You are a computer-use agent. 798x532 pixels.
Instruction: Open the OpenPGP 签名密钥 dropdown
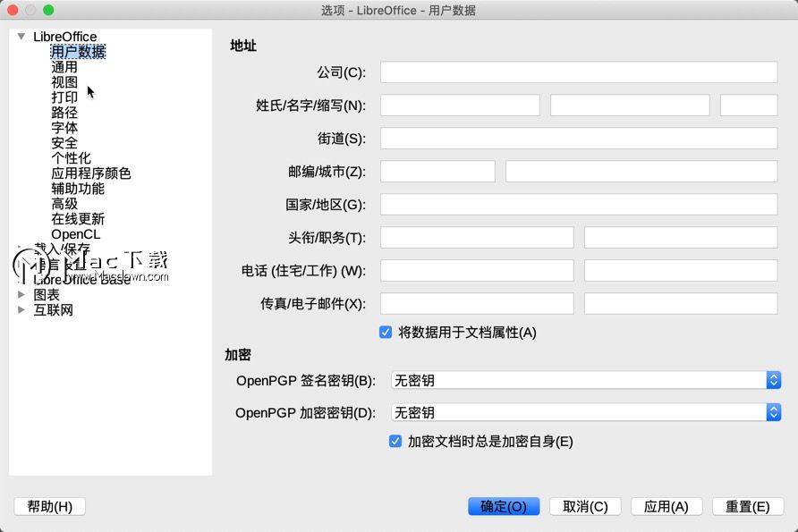[x=586, y=380]
